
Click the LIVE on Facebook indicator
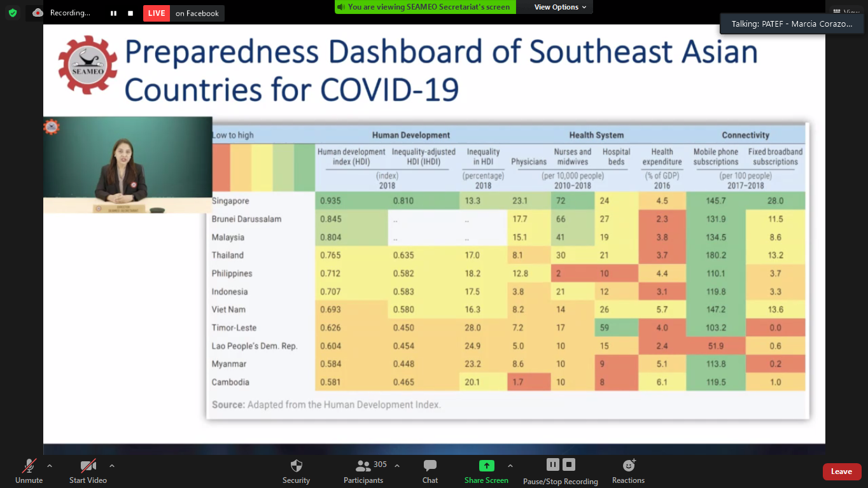[x=183, y=13]
